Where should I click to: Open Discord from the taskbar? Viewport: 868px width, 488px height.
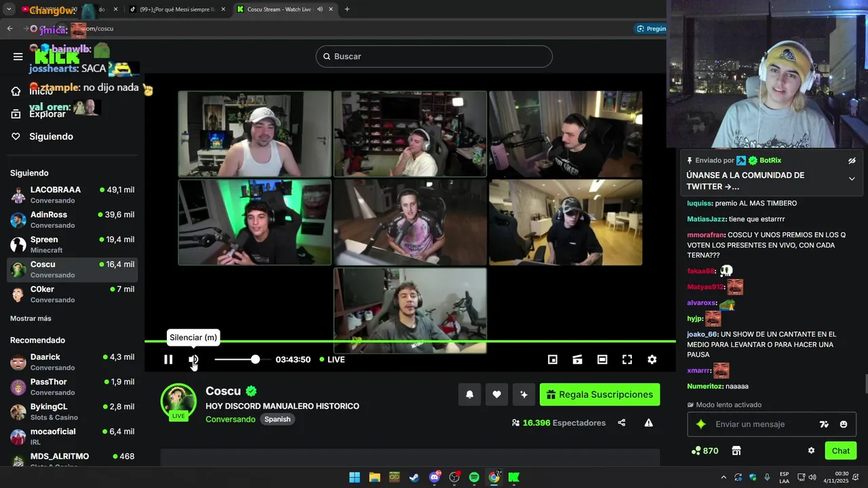(x=435, y=477)
